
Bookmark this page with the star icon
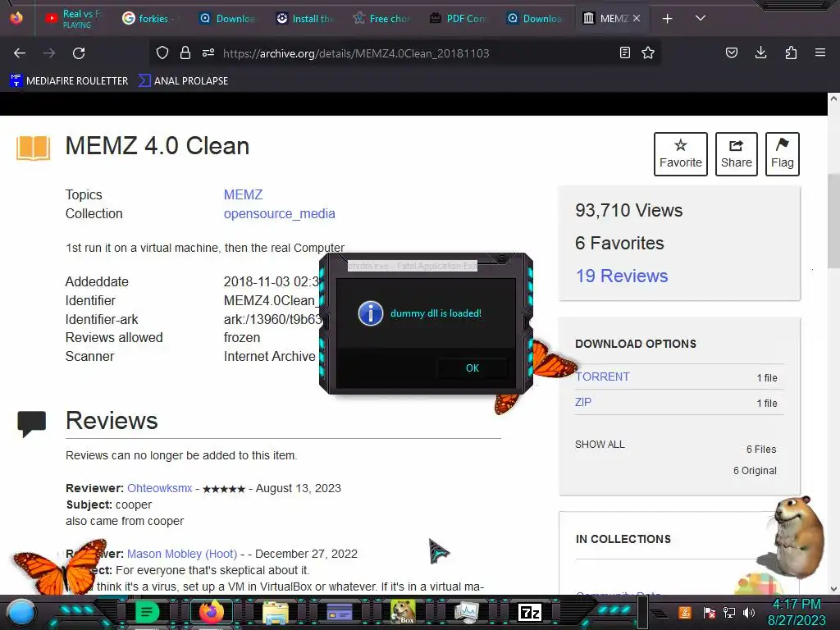648,52
